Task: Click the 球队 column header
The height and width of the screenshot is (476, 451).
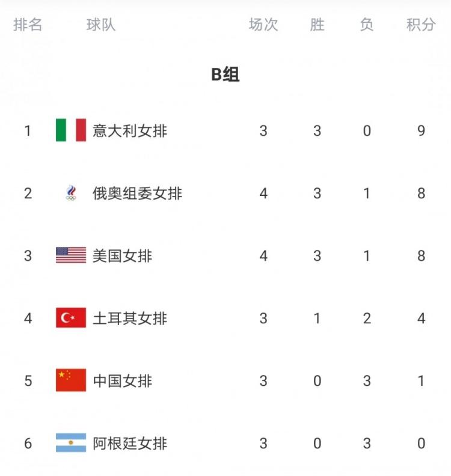Action: click(101, 25)
